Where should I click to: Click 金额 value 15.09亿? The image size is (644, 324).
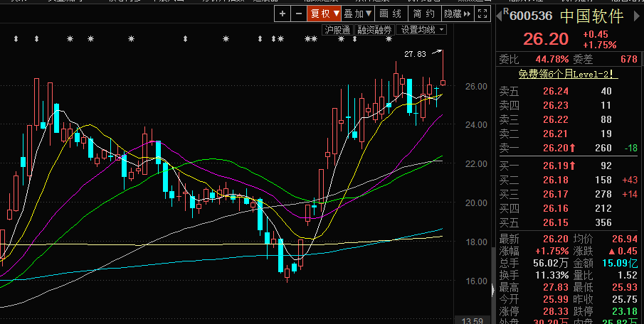(x=620, y=263)
